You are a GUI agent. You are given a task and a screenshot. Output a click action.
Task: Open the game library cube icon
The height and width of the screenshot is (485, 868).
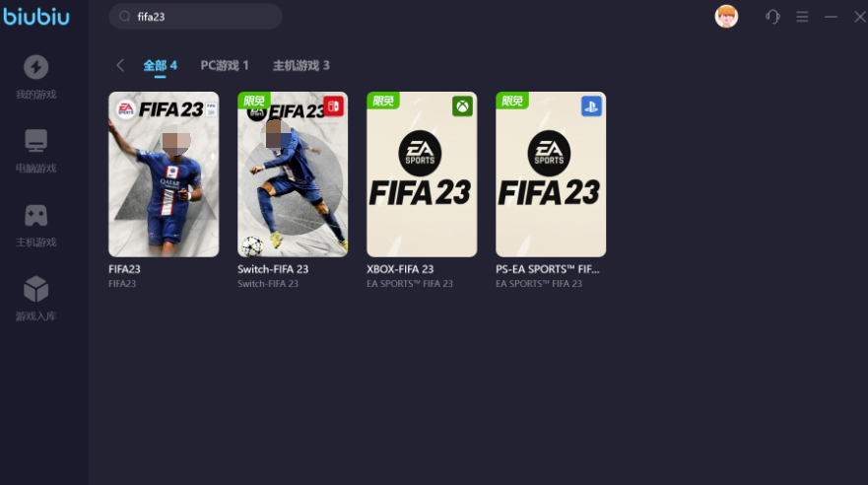click(36, 289)
